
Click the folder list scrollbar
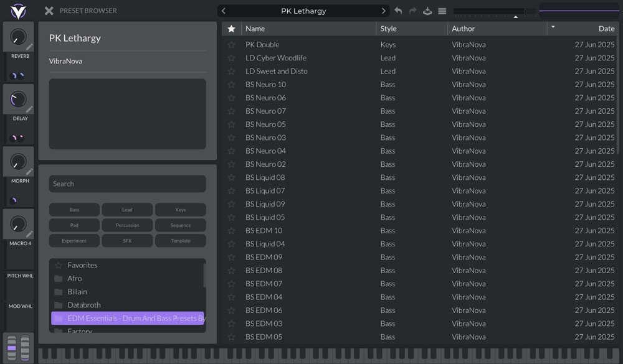tap(204, 276)
